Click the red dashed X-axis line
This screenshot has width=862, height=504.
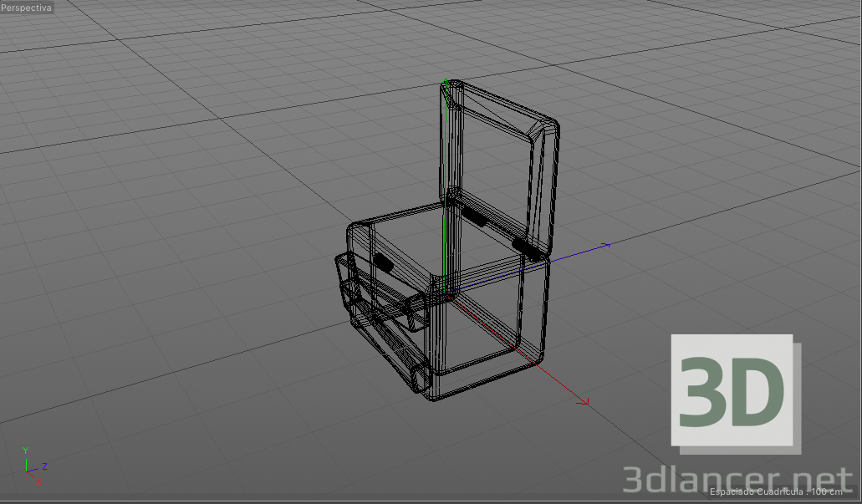[x=552, y=376]
